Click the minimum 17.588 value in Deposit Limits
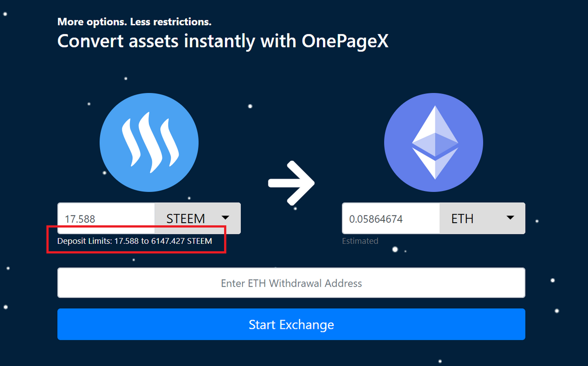This screenshot has width=588, height=366. [x=126, y=241]
